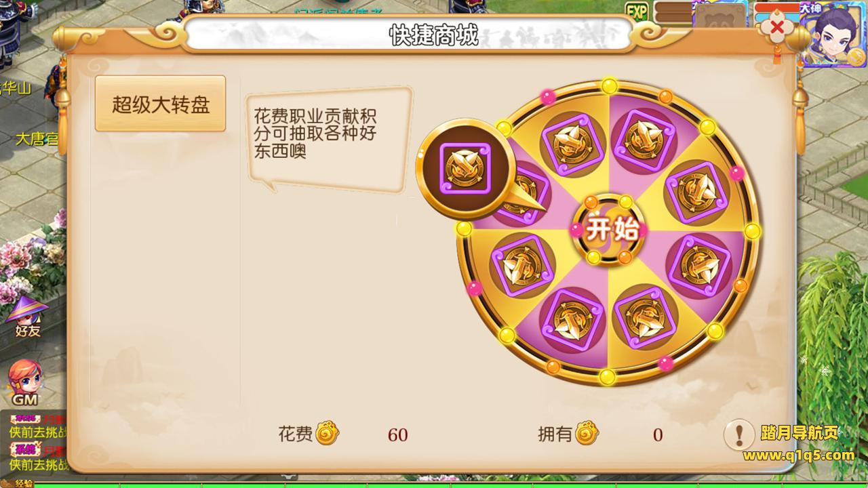The image size is (868, 488).
Task: Select the highlighted prize in the pointer bubble
Action: click(465, 167)
